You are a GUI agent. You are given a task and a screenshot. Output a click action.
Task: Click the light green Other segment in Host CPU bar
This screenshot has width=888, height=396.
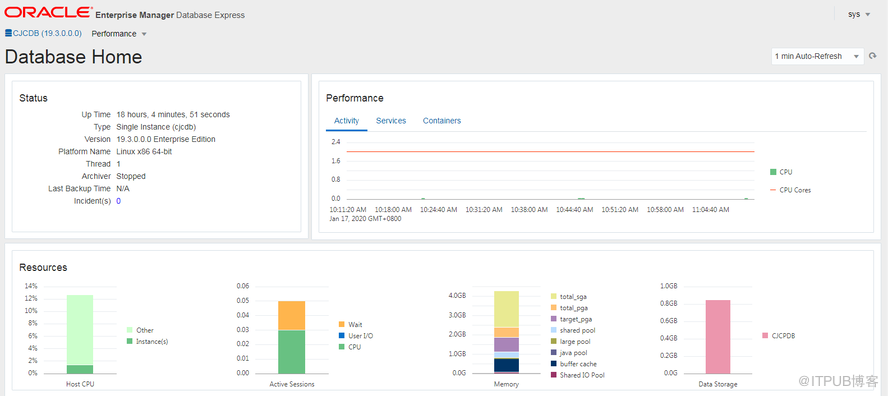[79, 330]
